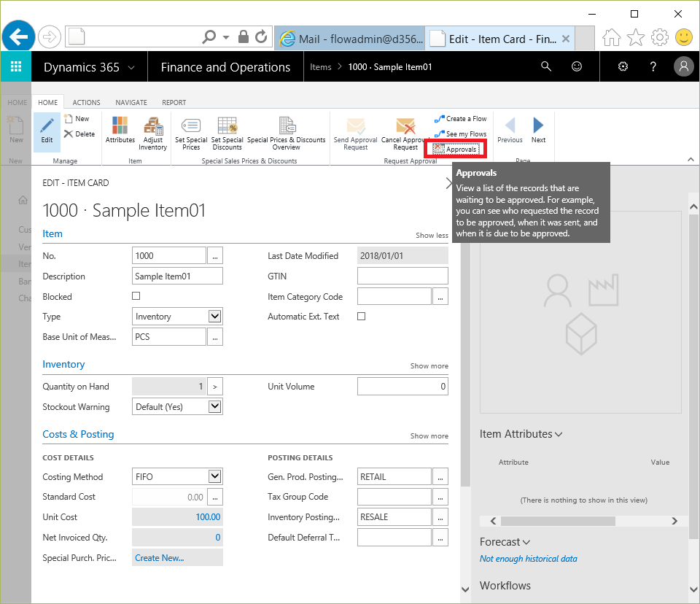Open the browser Home icon
700x604 pixels.
(611, 37)
